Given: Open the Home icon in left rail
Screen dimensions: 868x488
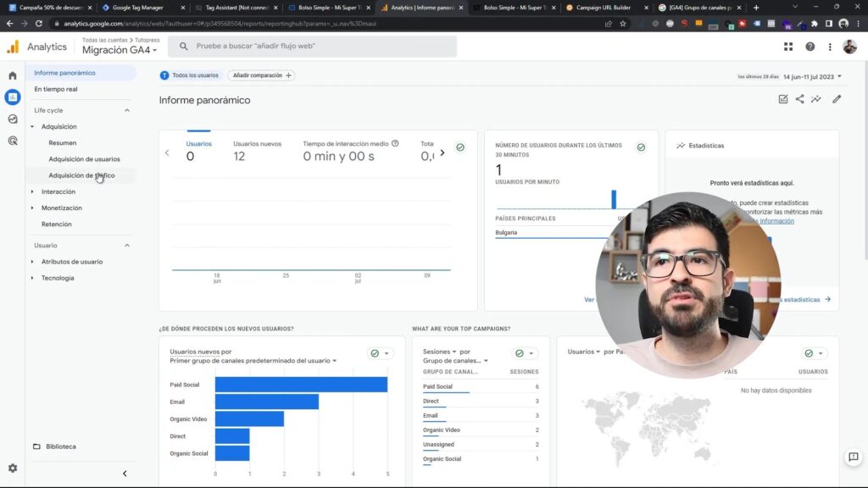Looking at the screenshot, I should point(13,75).
